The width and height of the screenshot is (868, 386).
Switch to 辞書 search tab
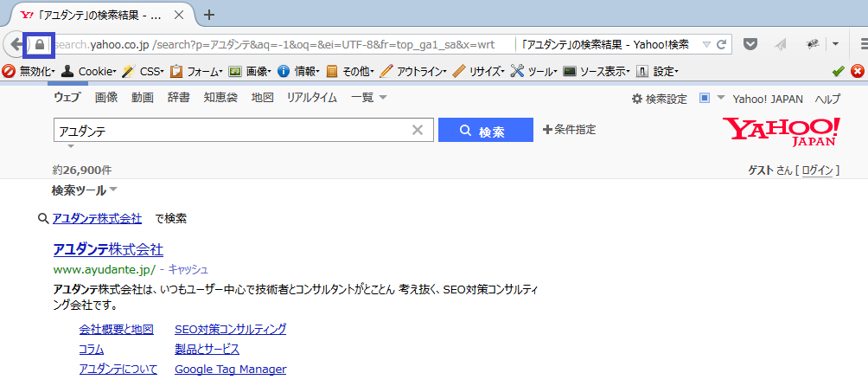(x=179, y=98)
